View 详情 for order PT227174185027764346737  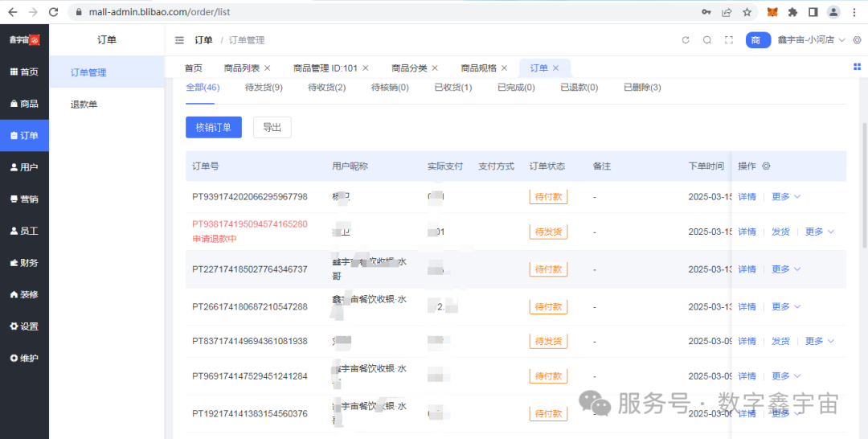[x=747, y=269]
